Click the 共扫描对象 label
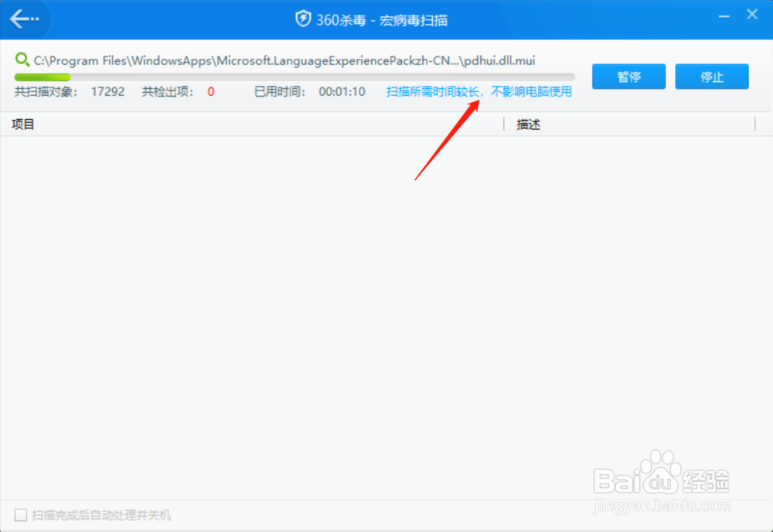The width and height of the screenshot is (773, 532). click(46, 92)
